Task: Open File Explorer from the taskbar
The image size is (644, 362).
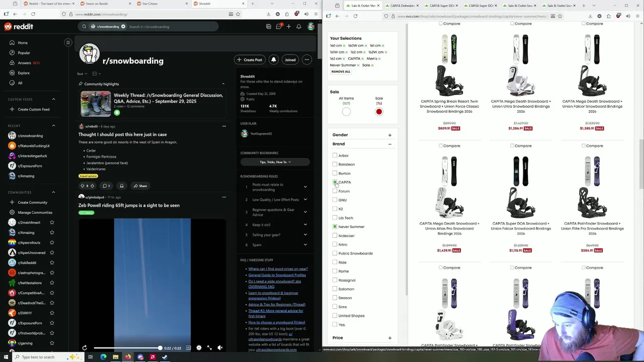Action: (x=115, y=357)
